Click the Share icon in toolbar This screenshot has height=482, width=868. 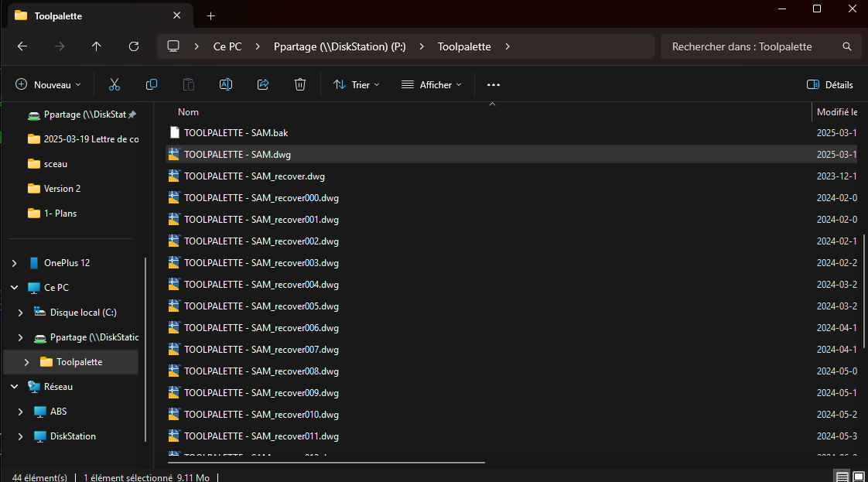pos(263,84)
